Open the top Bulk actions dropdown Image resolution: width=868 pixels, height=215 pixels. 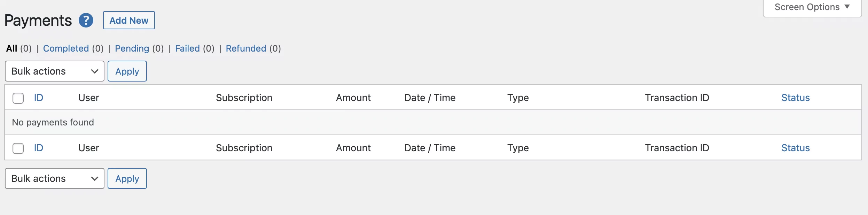pyautogui.click(x=55, y=71)
